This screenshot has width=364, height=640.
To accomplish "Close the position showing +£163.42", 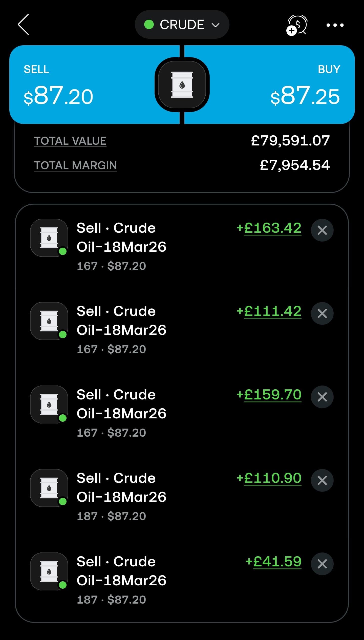I will [x=322, y=230].
